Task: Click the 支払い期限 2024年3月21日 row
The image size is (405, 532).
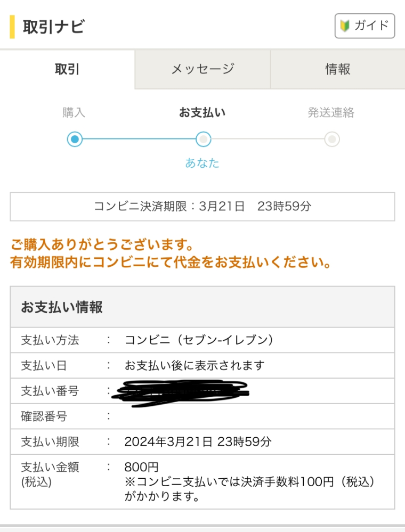Action: pos(203,442)
